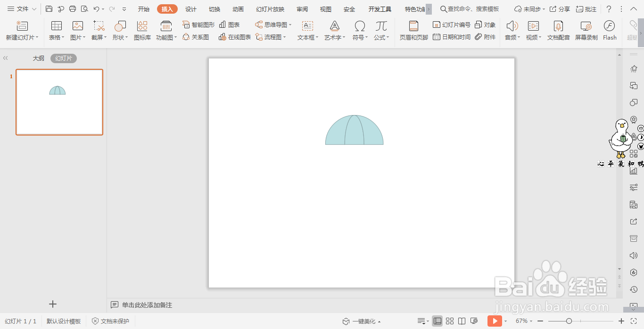Insert a 关系图 relationship diagram
This screenshot has width=644, height=329.
196,37
